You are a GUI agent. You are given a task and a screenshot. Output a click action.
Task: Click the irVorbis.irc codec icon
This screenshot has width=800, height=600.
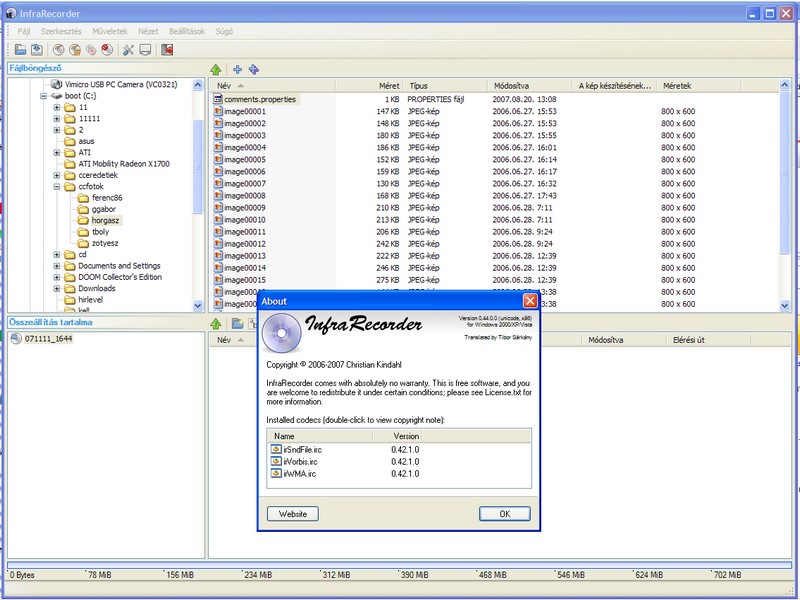(x=276, y=461)
